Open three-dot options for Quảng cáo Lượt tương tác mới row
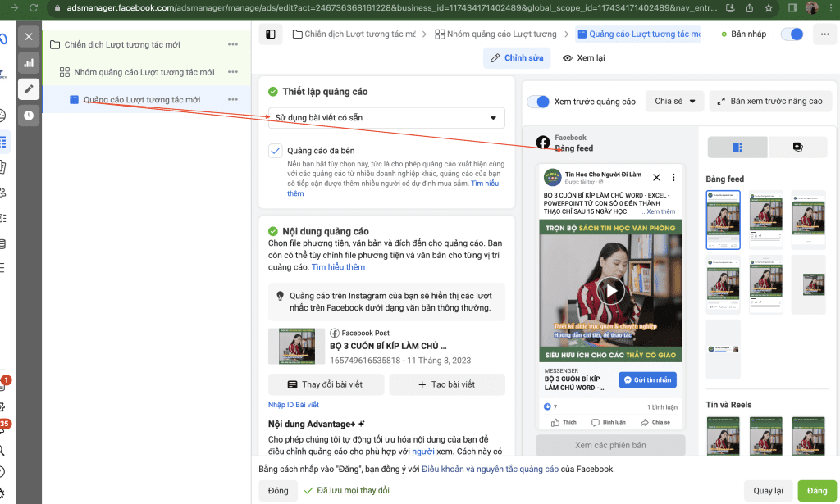Viewport: 840px width, 504px height. 232,99
